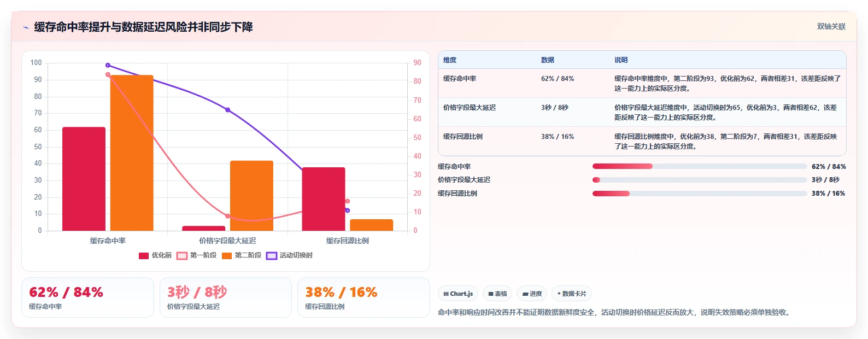
Task: Click the pink line point above 价格字段最大延迟
Action: point(227,216)
